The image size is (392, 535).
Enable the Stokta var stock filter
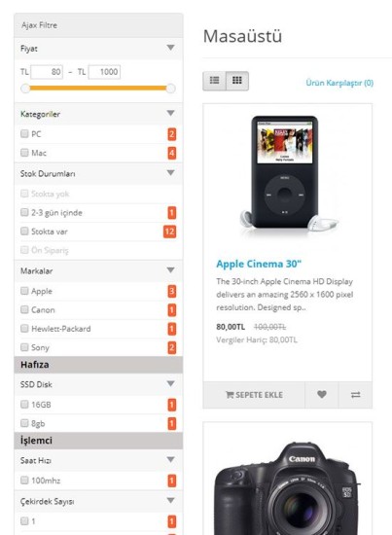click(24, 231)
